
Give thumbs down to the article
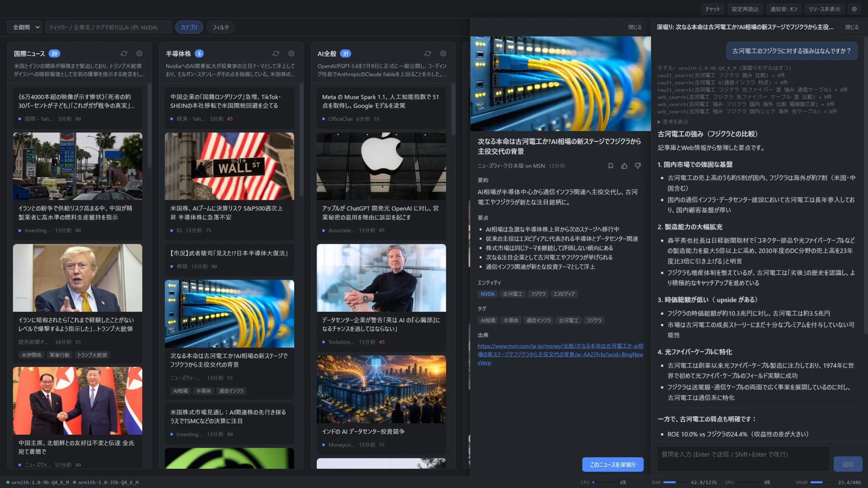[638, 166]
